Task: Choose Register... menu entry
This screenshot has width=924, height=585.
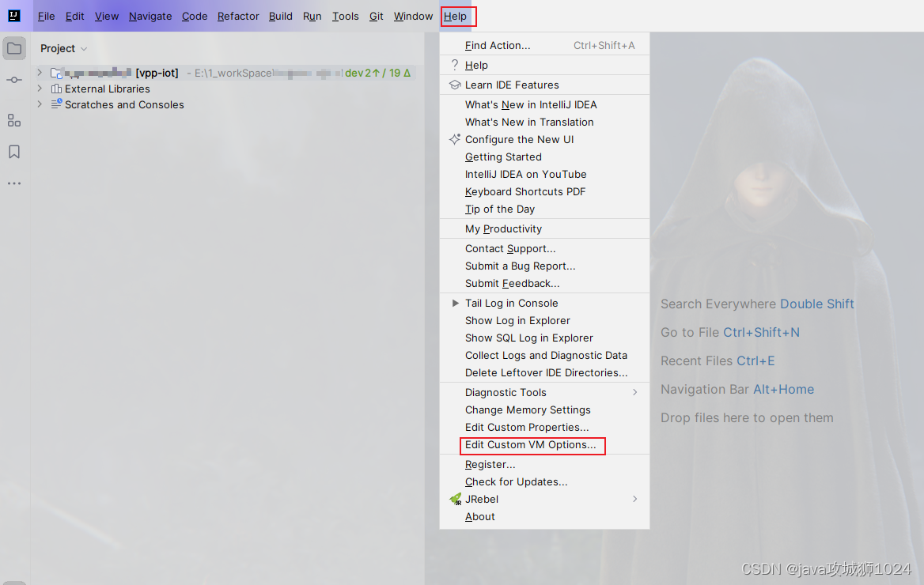Action: tap(544, 464)
